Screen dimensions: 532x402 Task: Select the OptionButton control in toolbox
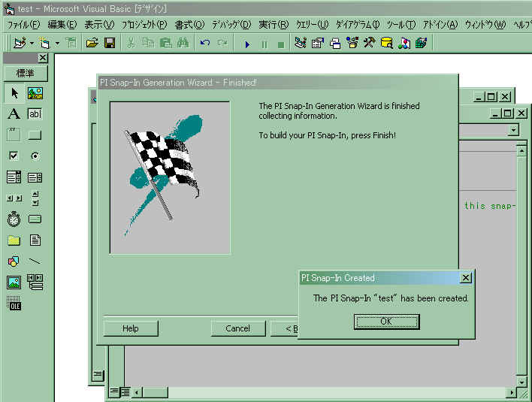pos(35,156)
